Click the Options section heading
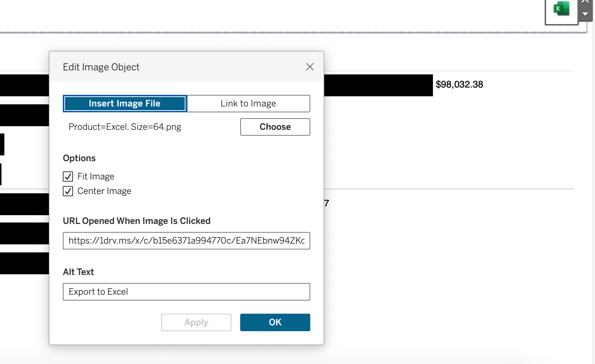Image resolution: width=595 pixels, height=364 pixels. pos(79,158)
